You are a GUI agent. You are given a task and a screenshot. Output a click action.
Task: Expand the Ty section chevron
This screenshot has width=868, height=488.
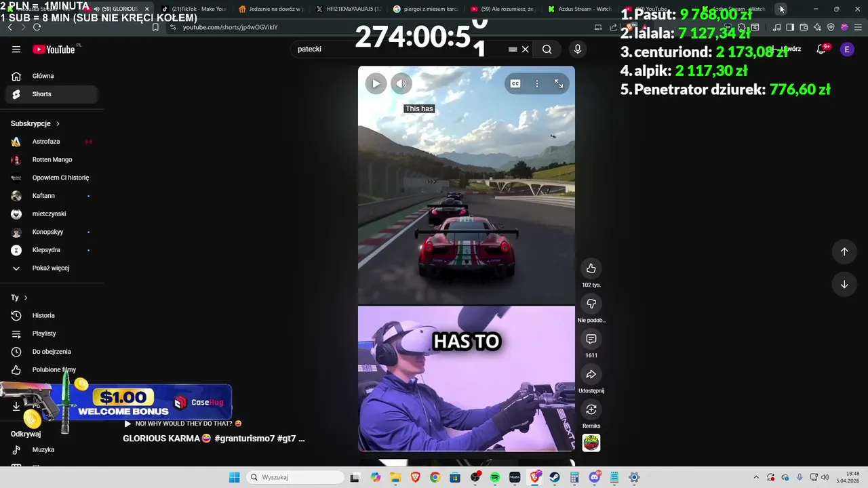(26, 298)
